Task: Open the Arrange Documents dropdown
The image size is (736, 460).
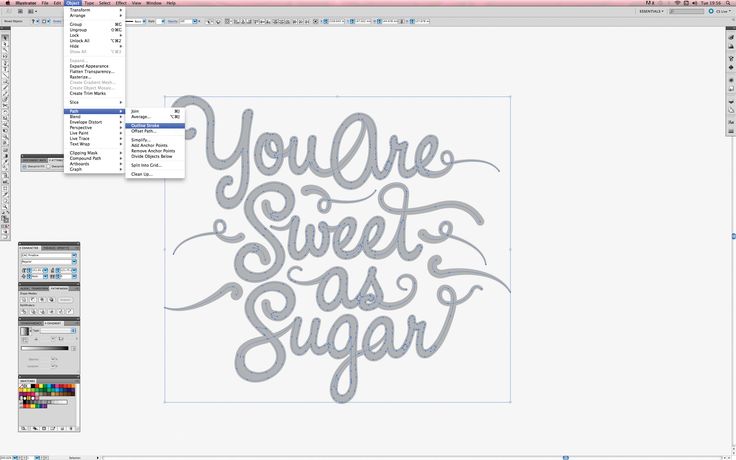Action: pyautogui.click(x=32, y=11)
